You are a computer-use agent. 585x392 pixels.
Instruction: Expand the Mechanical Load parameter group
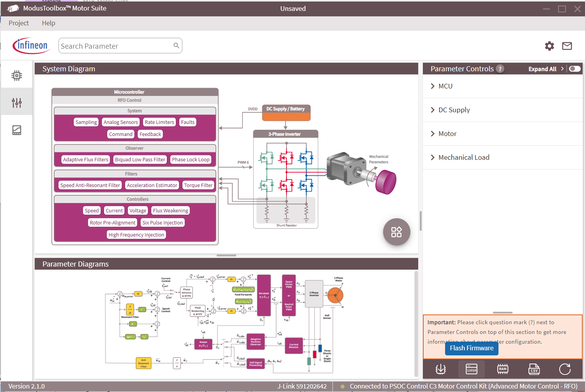(x=502, y=157)
